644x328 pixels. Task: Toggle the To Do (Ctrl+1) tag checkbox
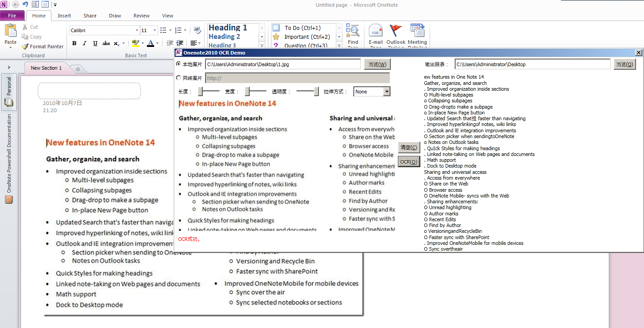tap(276, 28)
